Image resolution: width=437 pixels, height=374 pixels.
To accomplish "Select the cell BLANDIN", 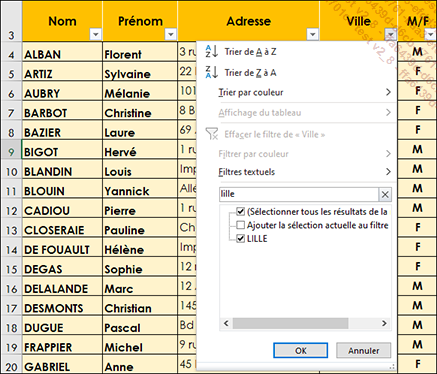I will click(62, 169).
